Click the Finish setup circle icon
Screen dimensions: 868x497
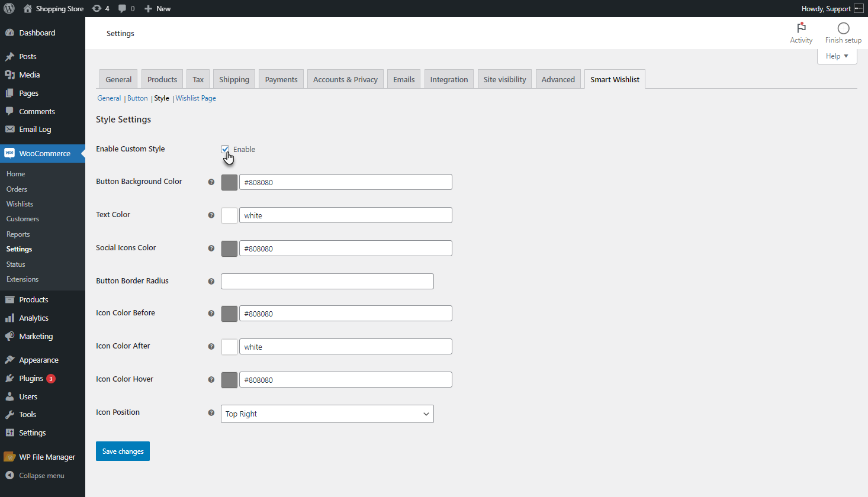click(843, 28)
